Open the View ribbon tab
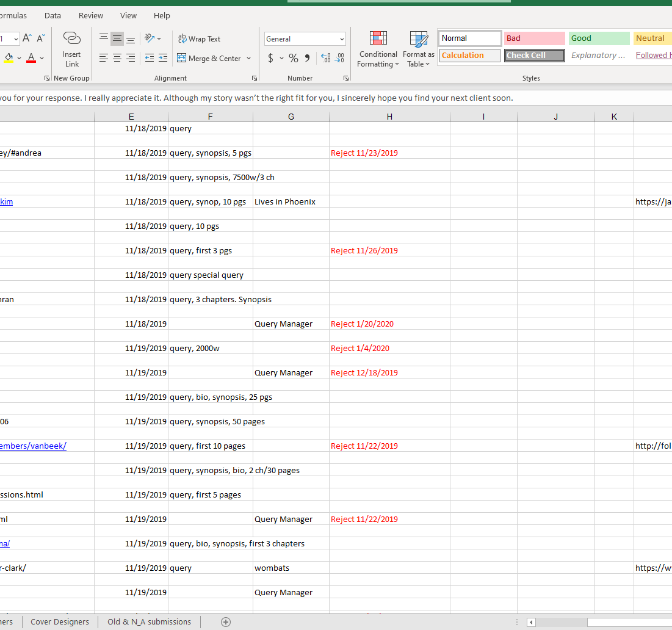 pos(129,15)
